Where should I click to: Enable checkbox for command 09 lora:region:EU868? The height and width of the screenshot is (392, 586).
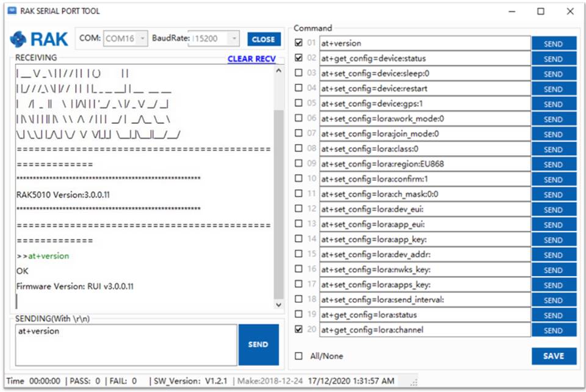[298, 163]
